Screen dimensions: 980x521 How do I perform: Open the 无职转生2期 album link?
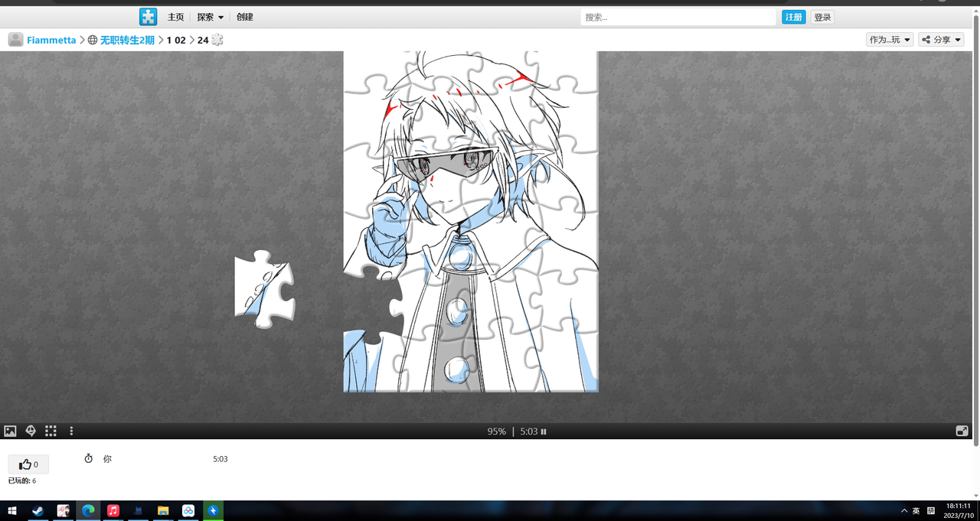tap(127, 40)
